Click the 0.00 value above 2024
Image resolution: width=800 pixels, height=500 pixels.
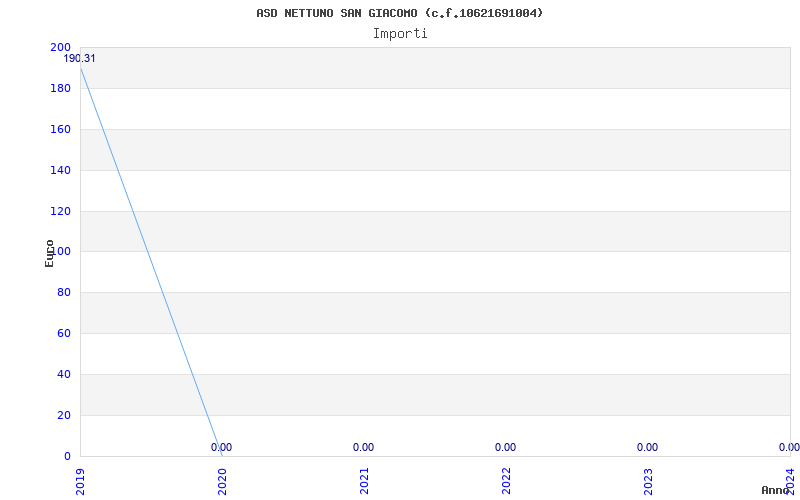[789, 447]
